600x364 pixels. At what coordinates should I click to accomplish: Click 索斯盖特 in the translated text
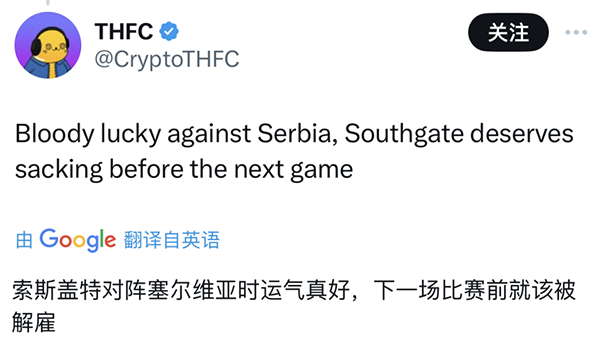[x=57, y=291]
